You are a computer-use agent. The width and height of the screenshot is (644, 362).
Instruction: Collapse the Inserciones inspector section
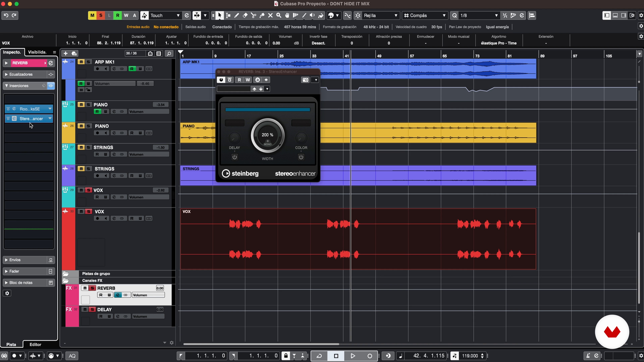[6, 86]
